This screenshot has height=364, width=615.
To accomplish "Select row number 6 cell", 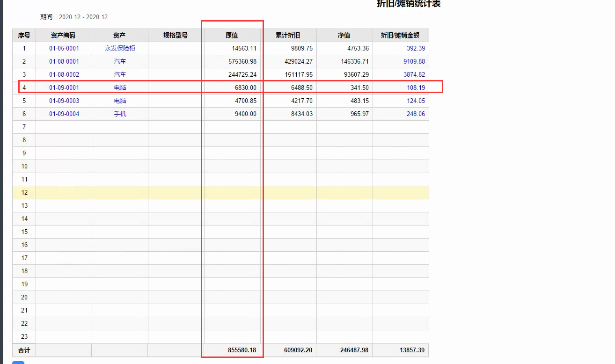I will (24, 114).
